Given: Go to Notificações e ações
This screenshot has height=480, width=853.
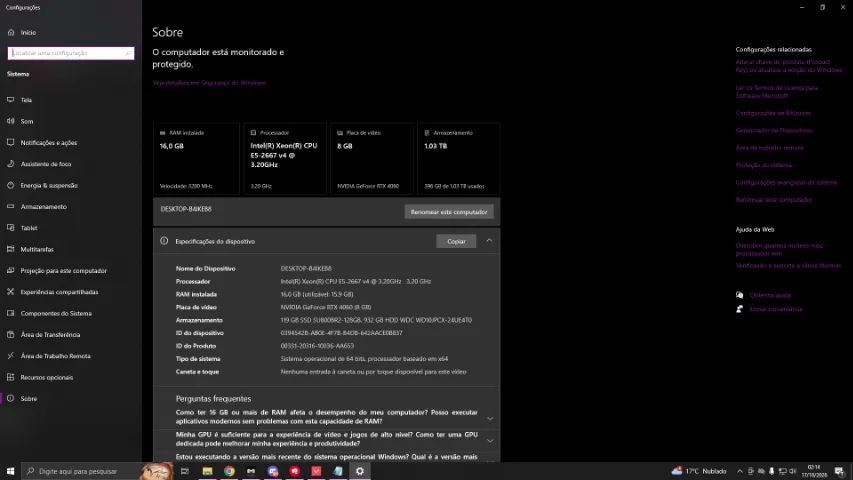Looking at the screenshot, I should [71, 143].
